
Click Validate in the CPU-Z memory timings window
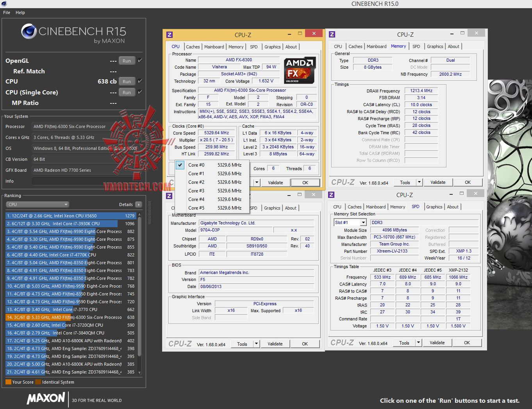(x=438, y=182)
